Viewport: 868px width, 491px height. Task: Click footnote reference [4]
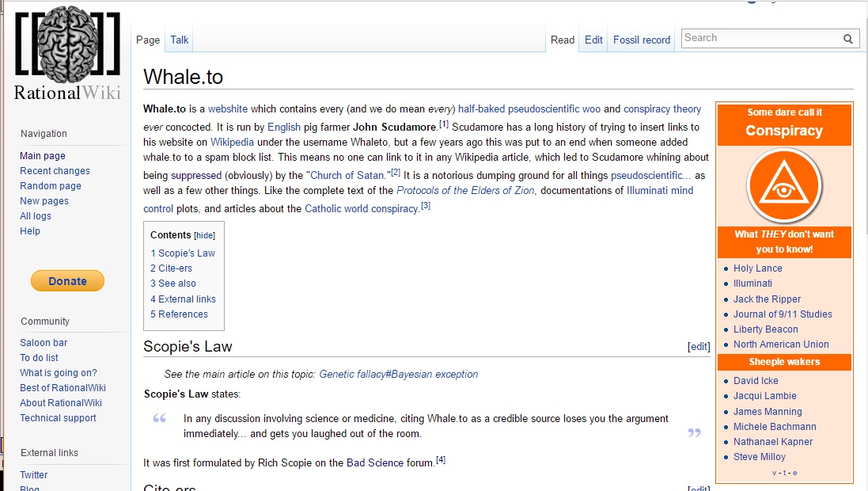pyautogui.click(x=441, y=460)
